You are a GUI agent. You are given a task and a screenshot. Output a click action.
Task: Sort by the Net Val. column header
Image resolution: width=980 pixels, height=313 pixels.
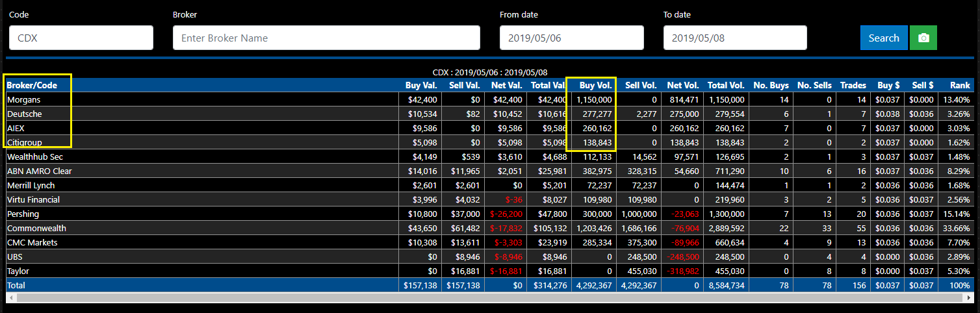click(x=506, y=85)
